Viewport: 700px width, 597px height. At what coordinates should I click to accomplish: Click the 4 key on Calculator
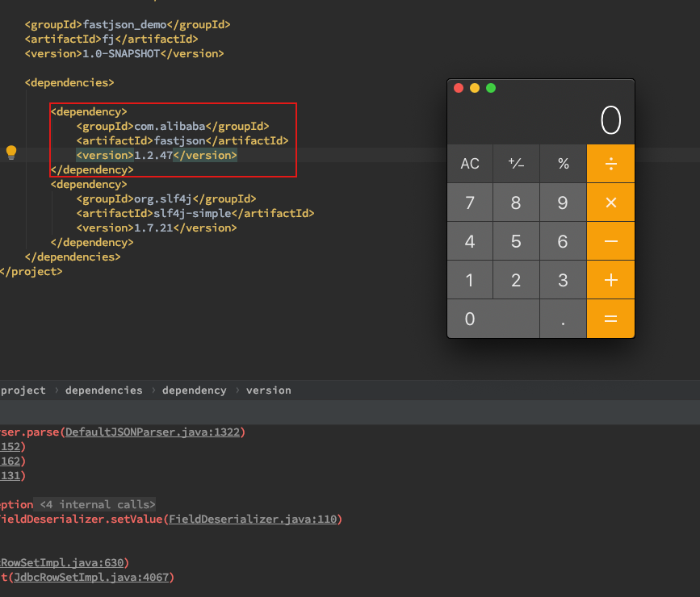470,241
